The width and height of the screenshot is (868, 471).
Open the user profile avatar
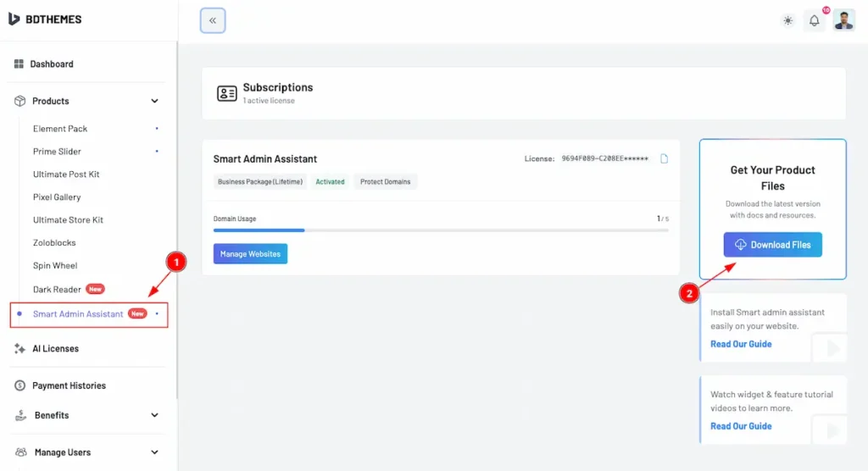844,20
